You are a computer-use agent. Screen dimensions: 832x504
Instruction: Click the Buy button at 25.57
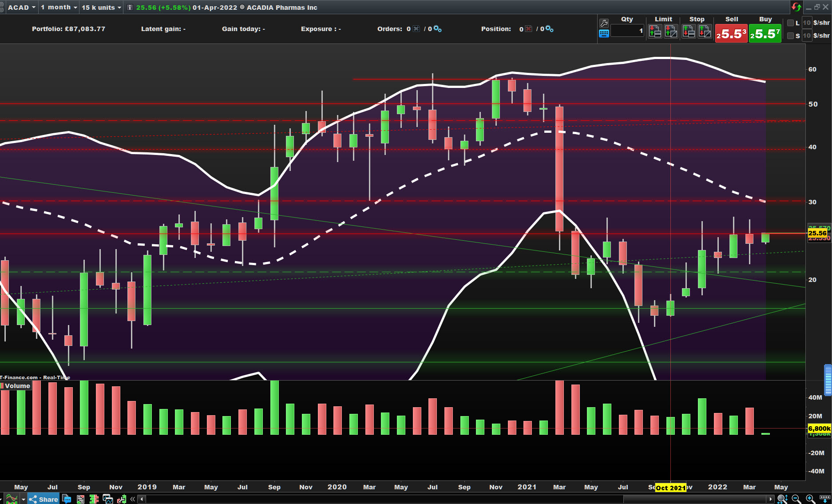pos(765,34)
